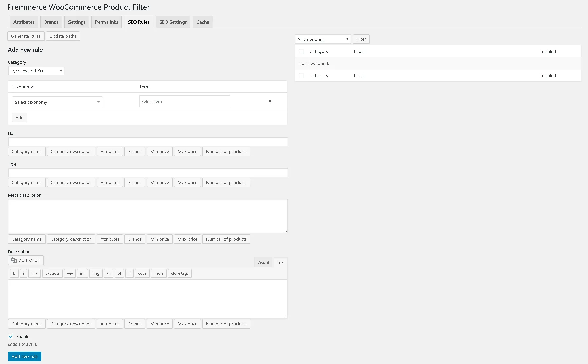The height and width of the screenshot is (364, 588).
Task: Click into the H1 text field
Action: coord(148,142)
